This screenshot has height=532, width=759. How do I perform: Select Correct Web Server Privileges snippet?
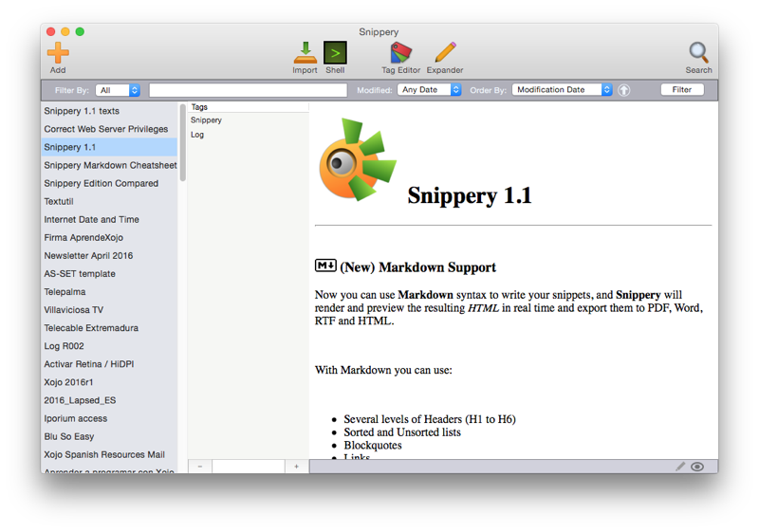pyautogui.click(x=109, y=129)
